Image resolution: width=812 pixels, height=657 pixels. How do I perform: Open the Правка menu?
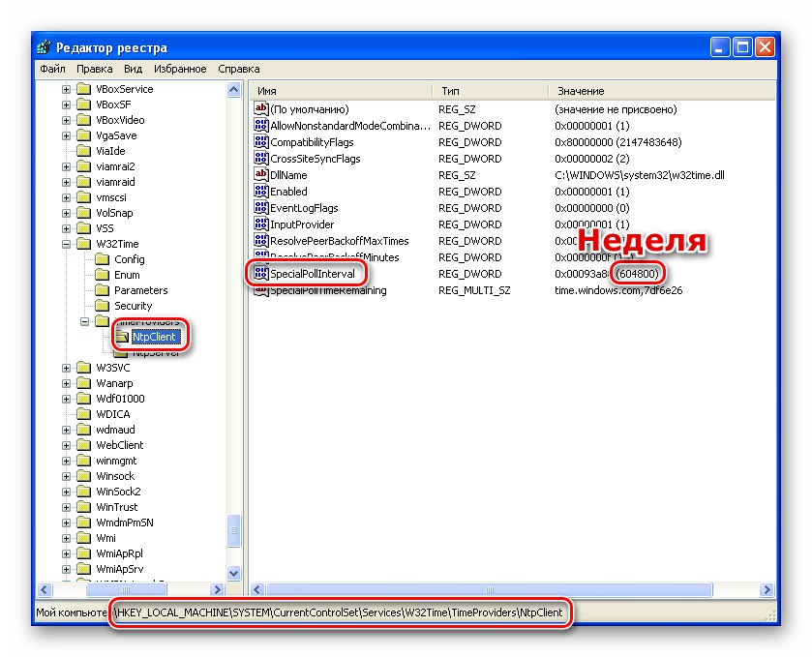coord(94,69)
